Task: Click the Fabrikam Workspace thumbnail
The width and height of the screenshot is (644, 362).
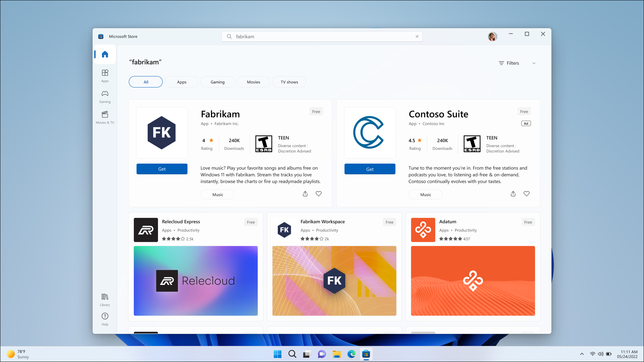Action: coord(334,281)
